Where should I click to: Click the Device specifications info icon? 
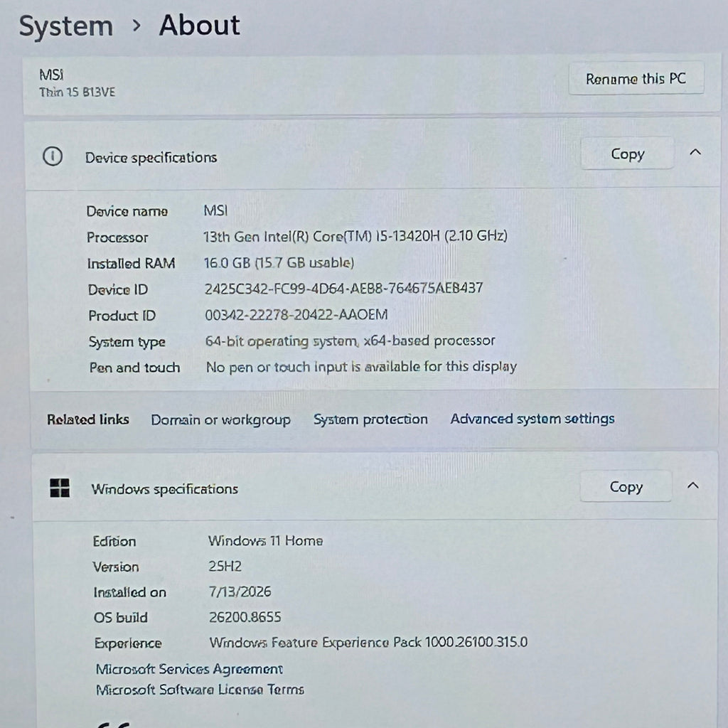click(53, 156)
